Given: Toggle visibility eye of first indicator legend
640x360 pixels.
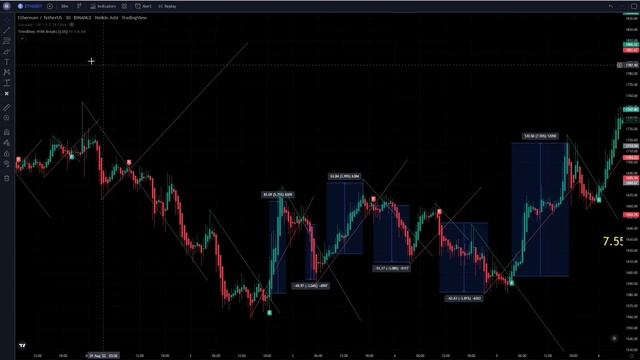Looking at the screenshot, I should (72, 24).
